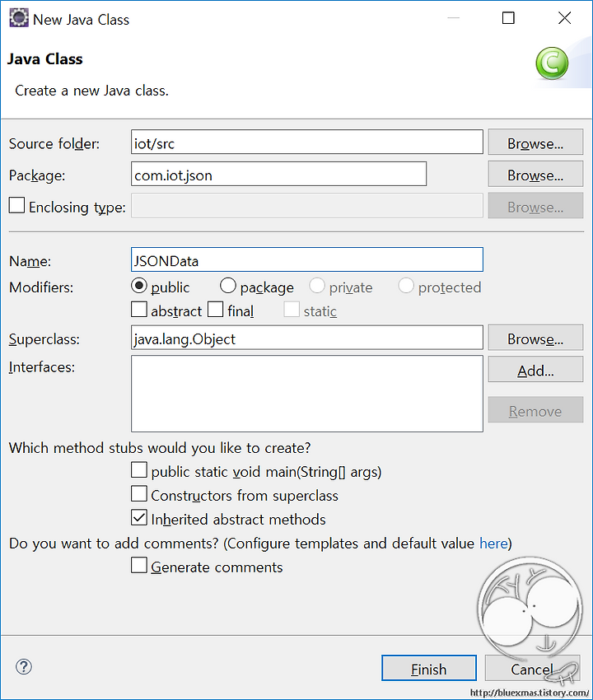The image size is (593, 700).
Task: Click the Cancel button
Action: coord(532,669)
